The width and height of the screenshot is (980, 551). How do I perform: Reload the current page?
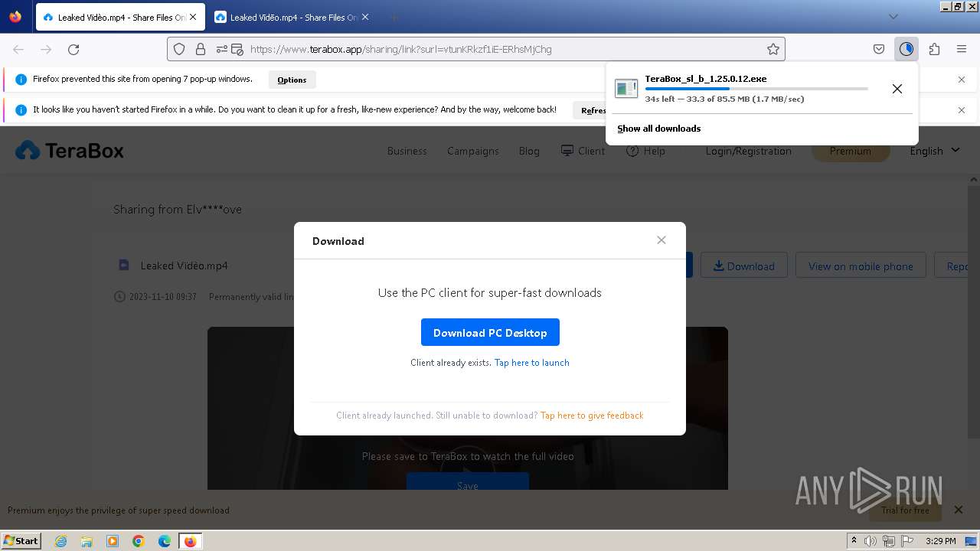click(x=73, y=49)
